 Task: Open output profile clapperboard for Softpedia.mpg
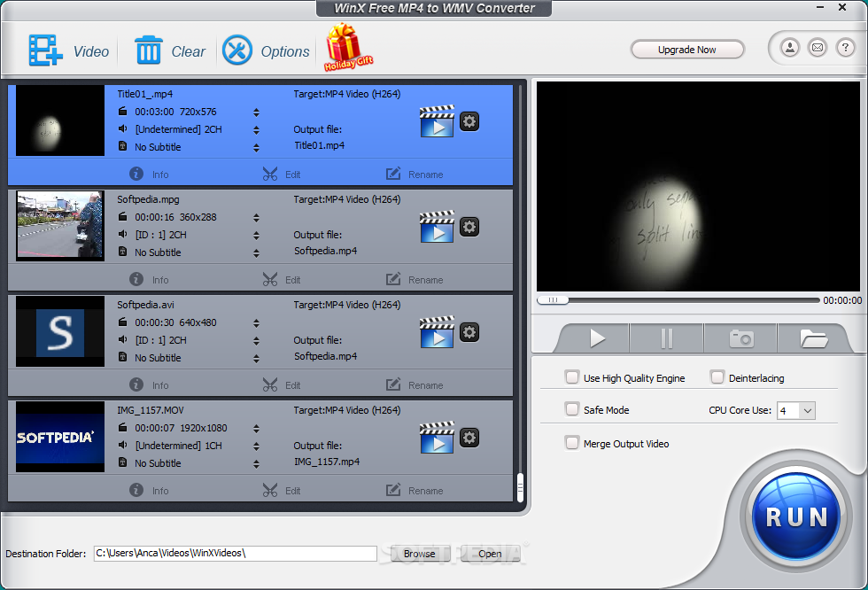click(x=437, y=227)
